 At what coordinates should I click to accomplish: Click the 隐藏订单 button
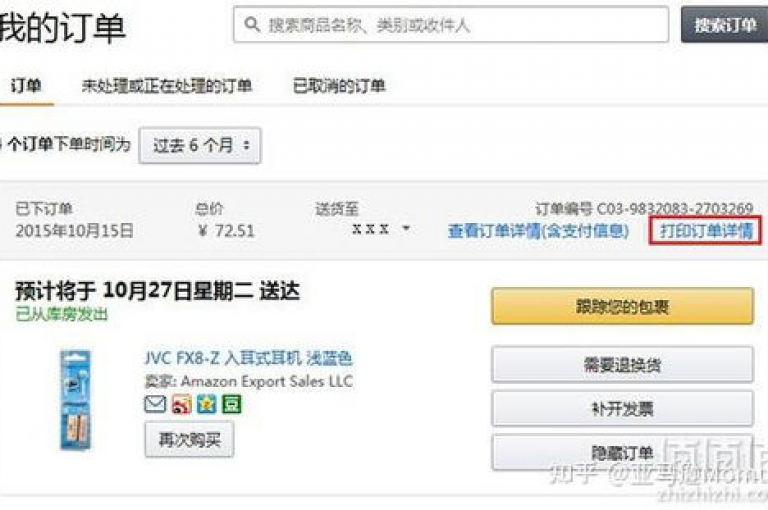click(x=623, y=452)
